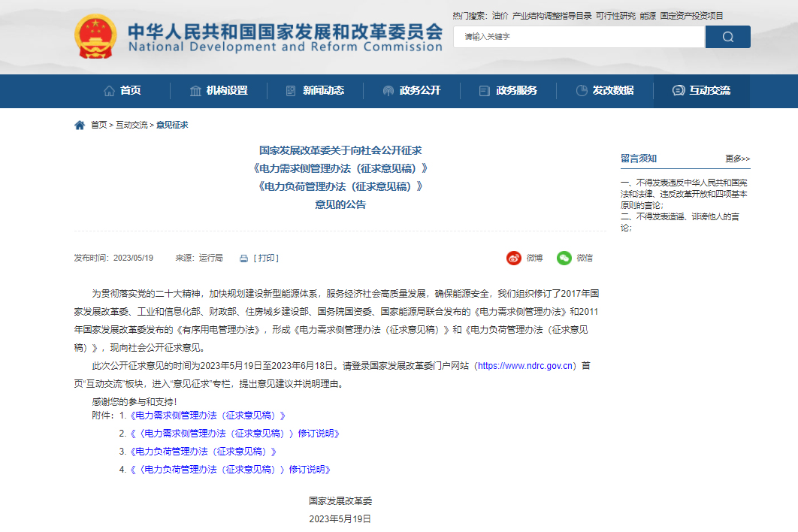Click the 意见征求 breadcrumb link
Image resolution: width=798 pixels, height=532 pixels.
[174, 125]
